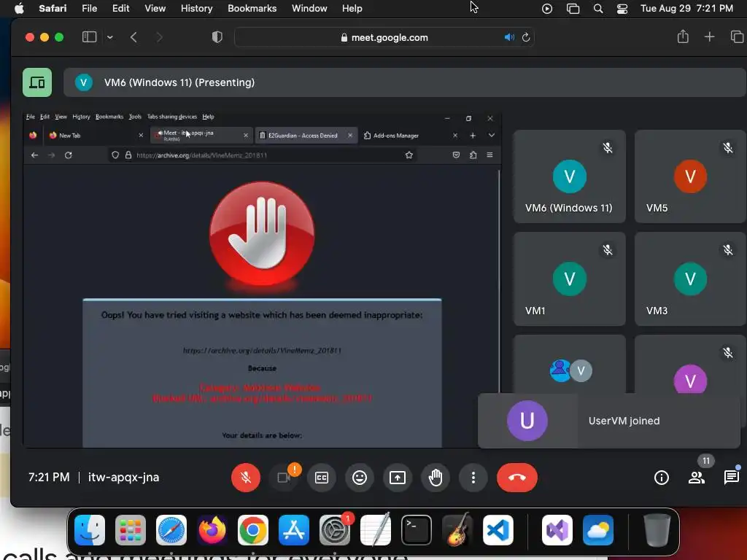Select VM6 (Windows 11) participant tile
Image resolution: width=747 pixels, height=560 pixels.
(569, 176)
